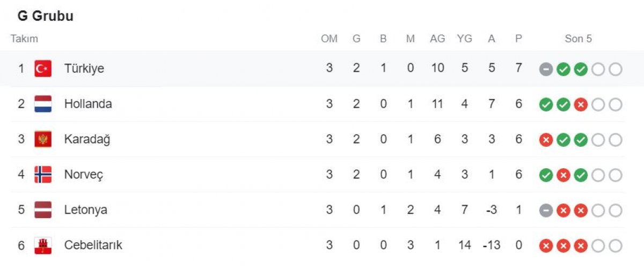Click Türkiye's grey draw result icon
The height and width of the screenshot is (270, 644).
[x=546, y=69]
